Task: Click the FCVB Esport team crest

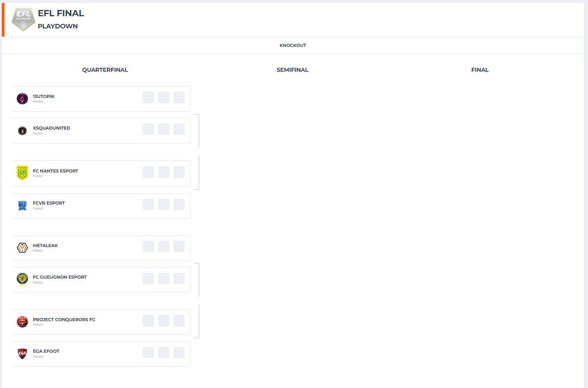Action: [x=22, y=205]
